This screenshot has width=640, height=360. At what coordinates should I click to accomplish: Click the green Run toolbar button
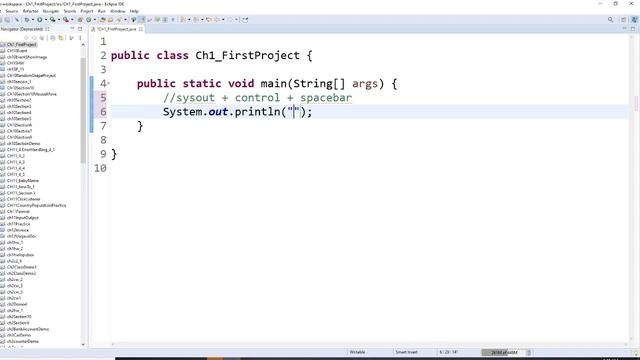pyautogui.click(x=40, y=20)
